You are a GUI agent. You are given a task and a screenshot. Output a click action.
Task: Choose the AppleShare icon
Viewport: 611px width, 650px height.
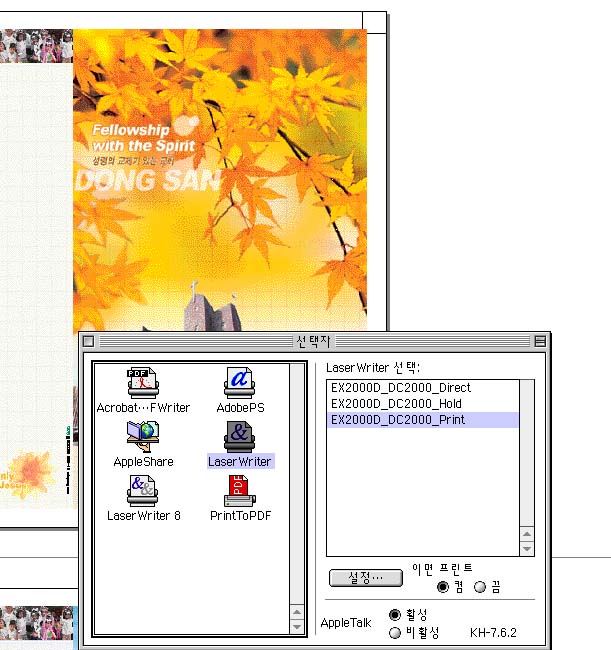(143, 438)
